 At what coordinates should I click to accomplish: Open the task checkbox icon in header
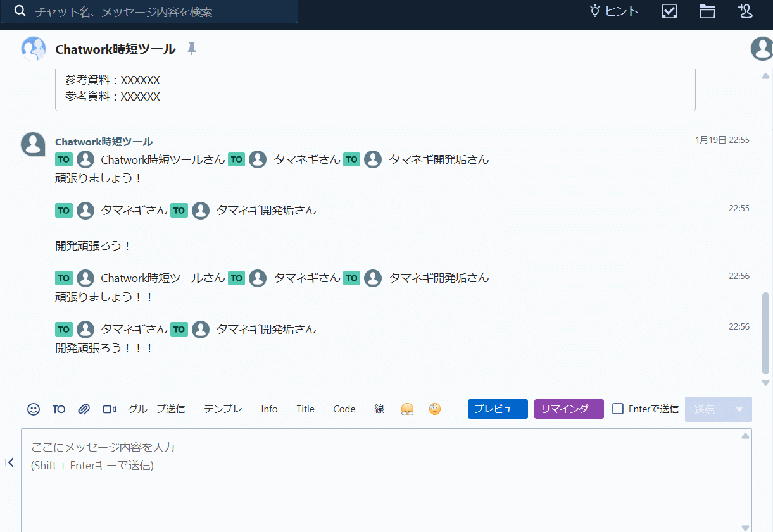(x=669, y=11)
